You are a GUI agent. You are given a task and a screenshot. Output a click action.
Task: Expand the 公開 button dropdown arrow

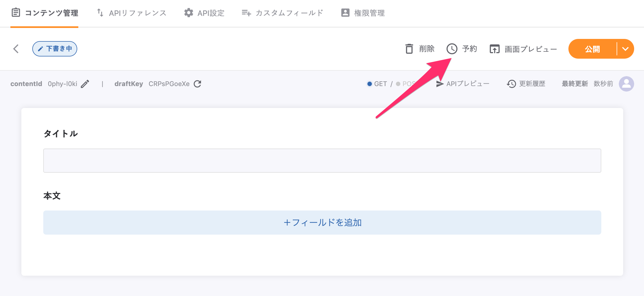pyautogui.click(x=625, y=49)
